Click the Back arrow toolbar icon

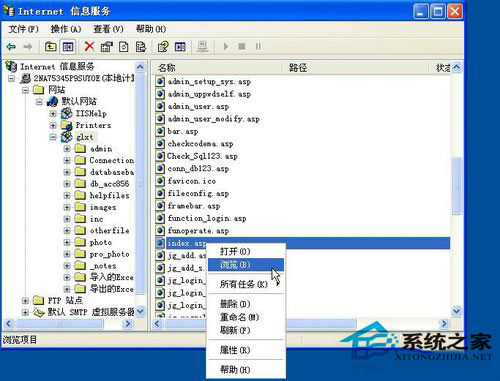pyautogui.click(x=11, y=47)
